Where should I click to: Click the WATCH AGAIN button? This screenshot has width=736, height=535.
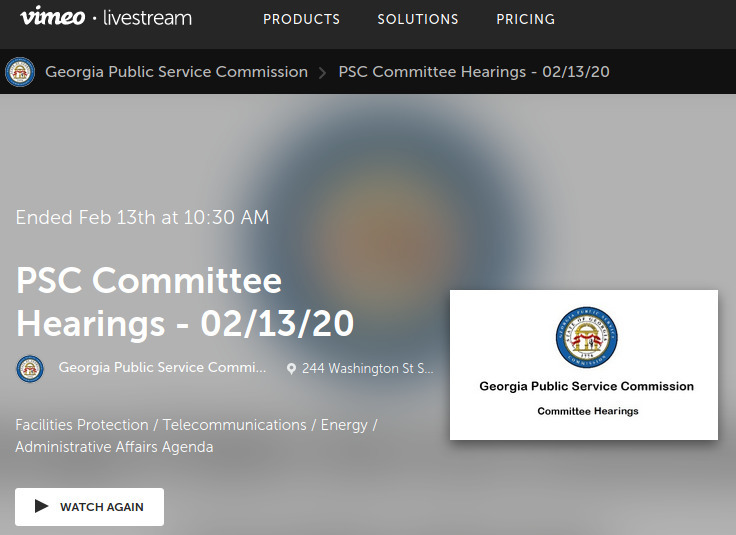[x=89, y=507]
